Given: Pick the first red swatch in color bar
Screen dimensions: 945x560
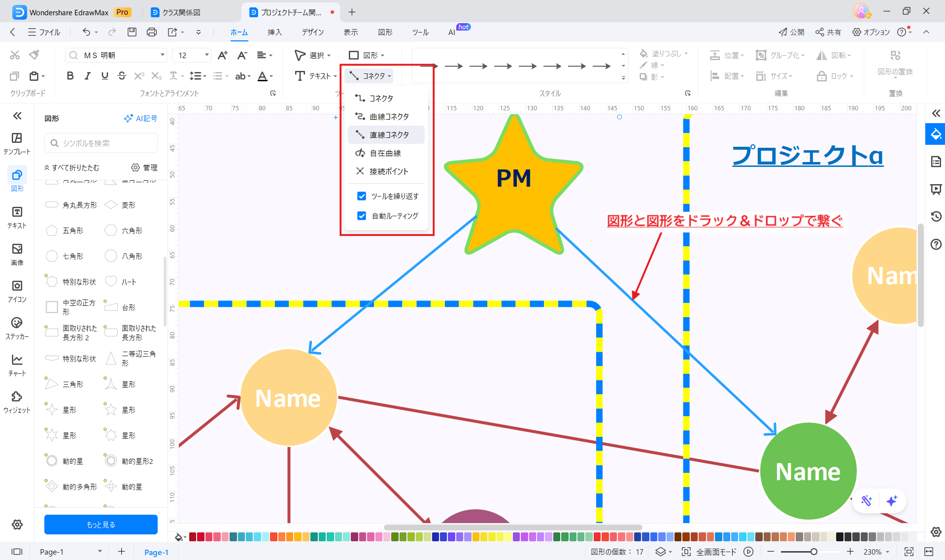Looking at the screenshot, I should tap(193, 537).
